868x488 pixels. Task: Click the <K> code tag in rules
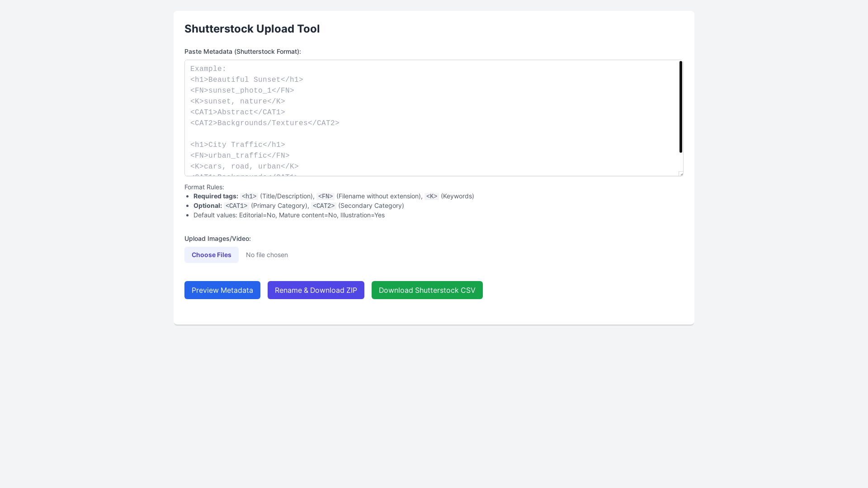coord(432,196)
